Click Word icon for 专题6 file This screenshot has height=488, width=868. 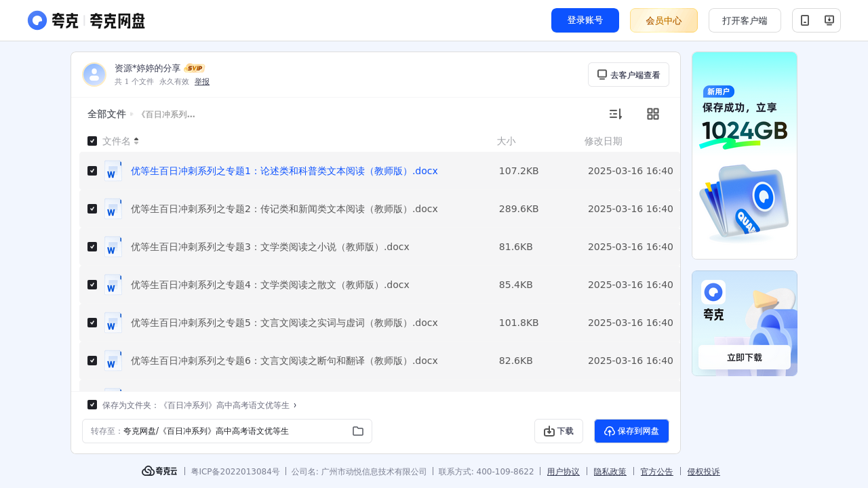(113, 361)
